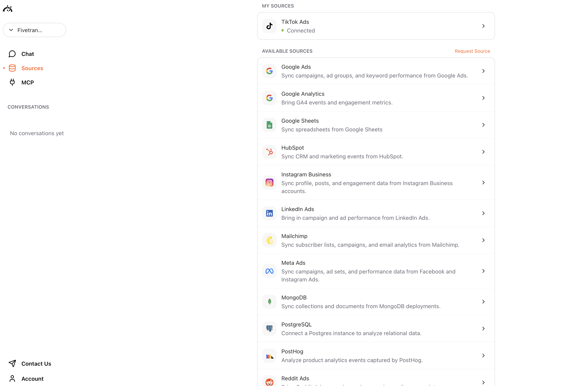The image size is (579, 392).
Task: Click the LinkedIn Ads logo icon
Action: tap(269, 213)
